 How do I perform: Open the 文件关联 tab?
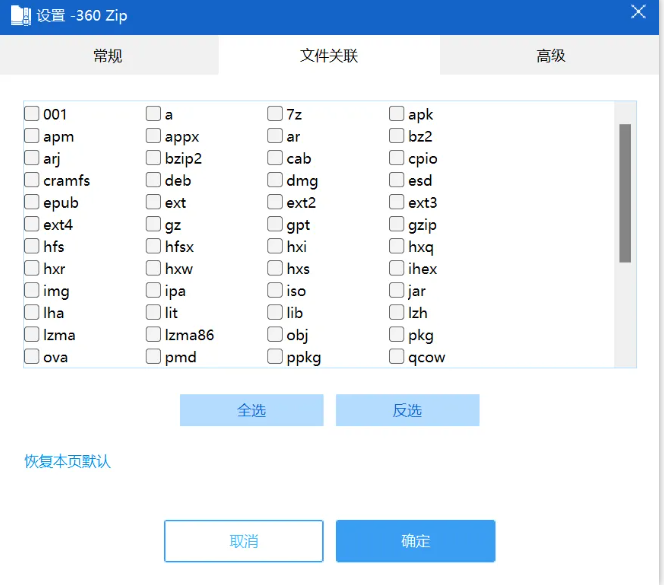[329, 55]
